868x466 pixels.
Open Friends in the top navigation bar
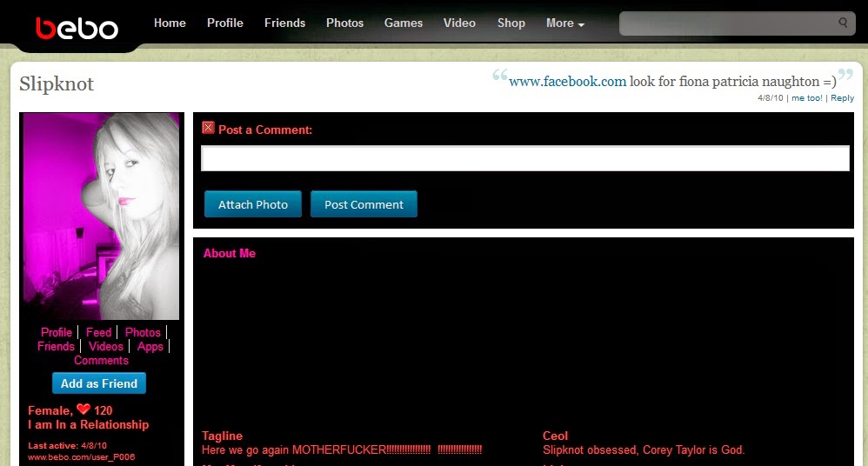pos(284,23)
